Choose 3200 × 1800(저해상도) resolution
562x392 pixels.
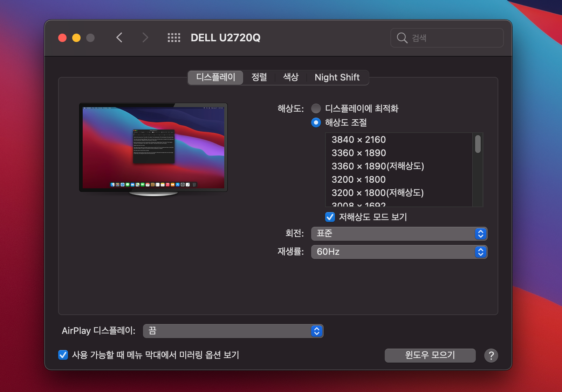399,193
